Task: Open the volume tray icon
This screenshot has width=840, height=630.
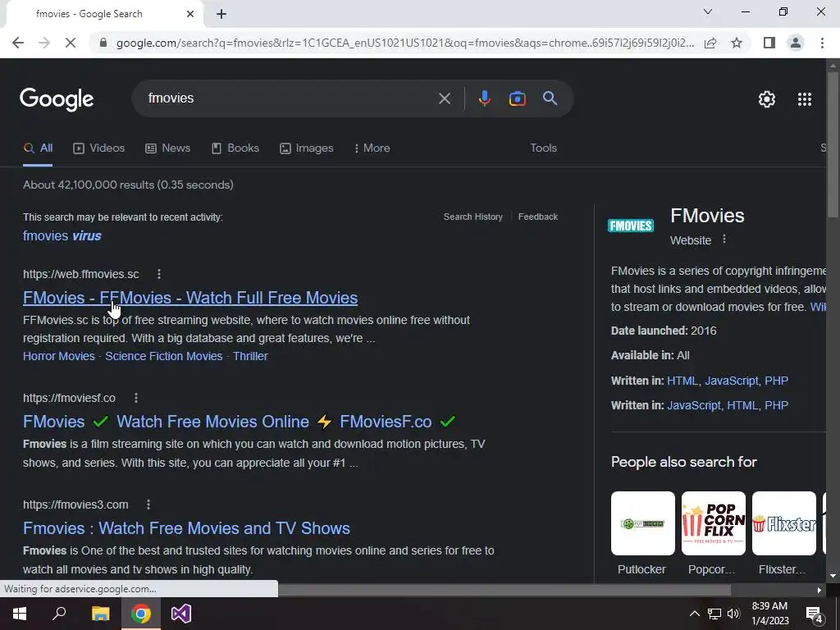Action: click(x=733, y=614)
